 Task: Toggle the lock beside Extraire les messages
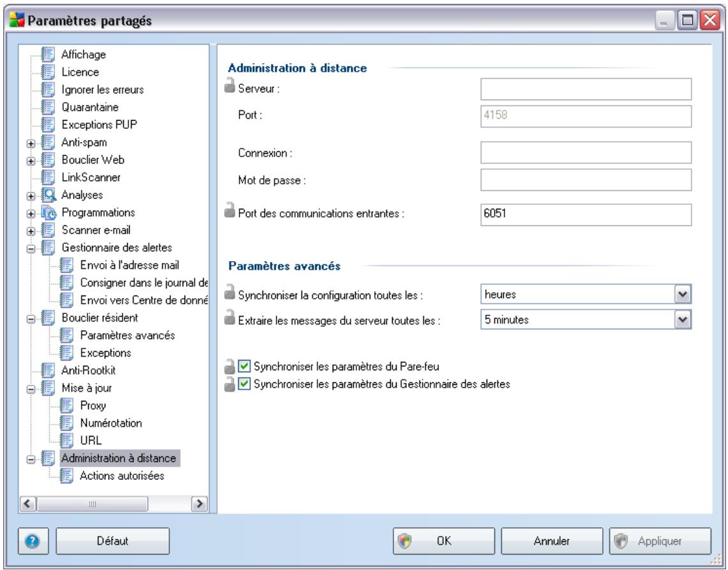point(229,317)
